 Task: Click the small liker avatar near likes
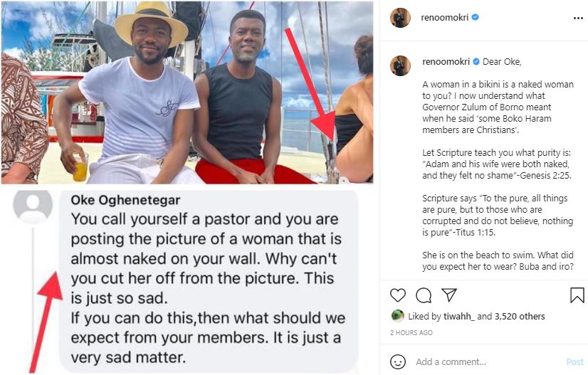tap(398, 316)
